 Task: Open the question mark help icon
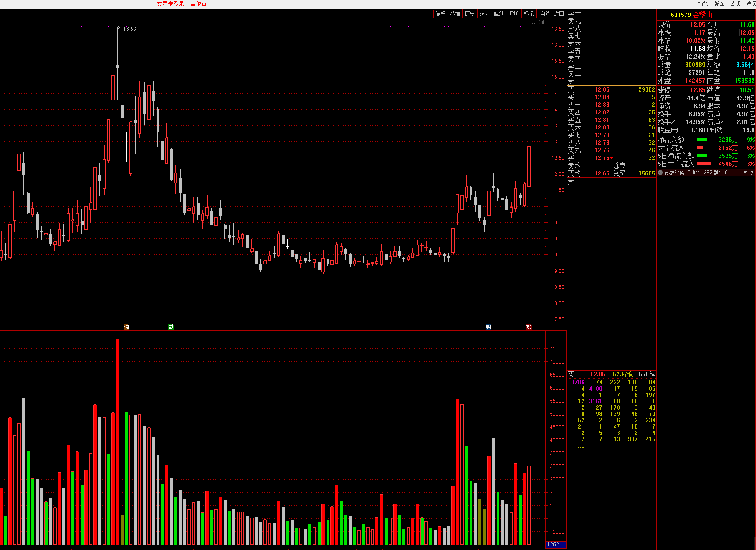click(752, 173)
